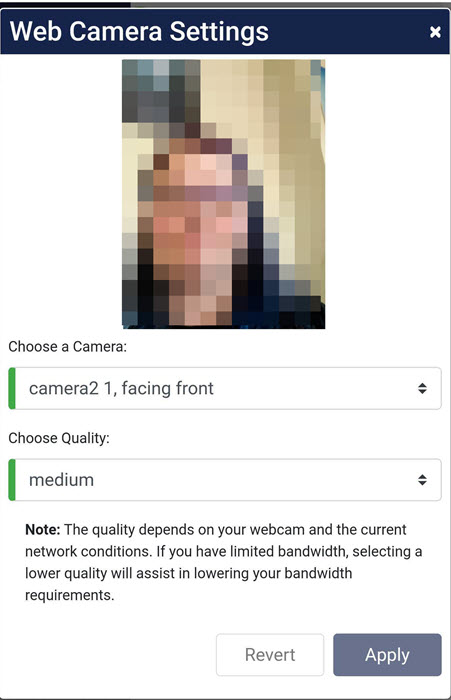Viewport: 451px width, 700px height.
Task: Open the Choose a Camera dropdown
Action: 225,388
